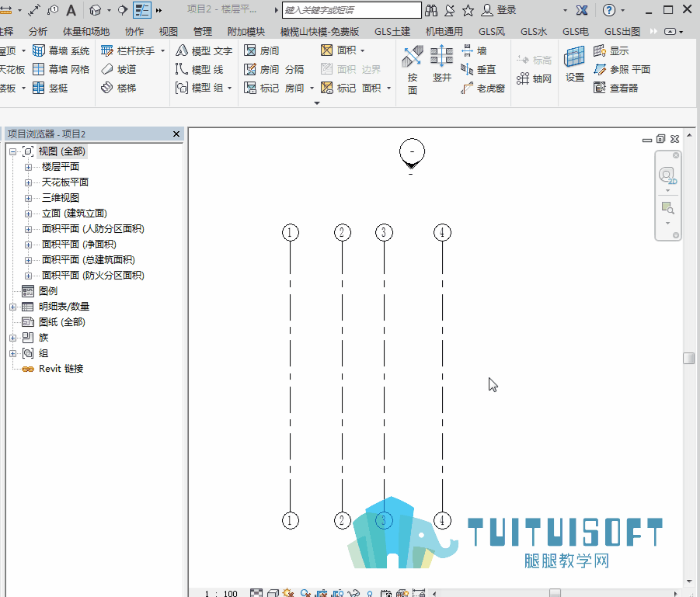Expand the 立面 (建筑立面) tree node
The width and height of the screenshot is (700, 597).
[x=28, y=213]
